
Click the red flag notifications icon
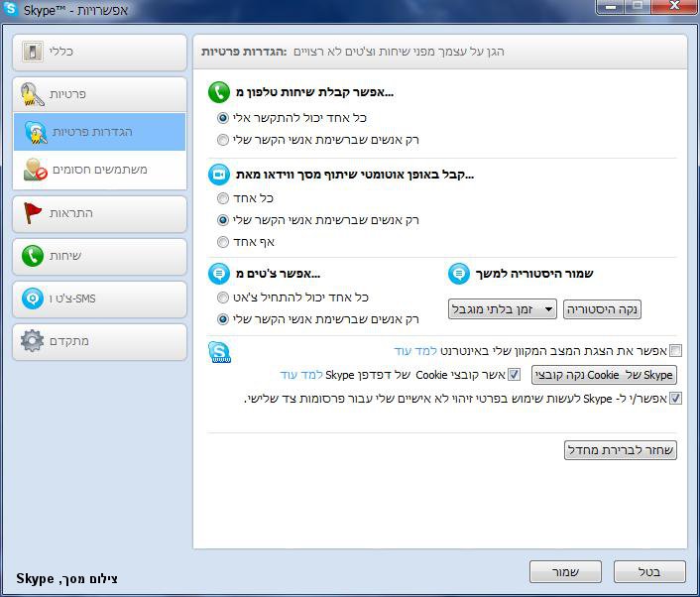tap(32, 213)
